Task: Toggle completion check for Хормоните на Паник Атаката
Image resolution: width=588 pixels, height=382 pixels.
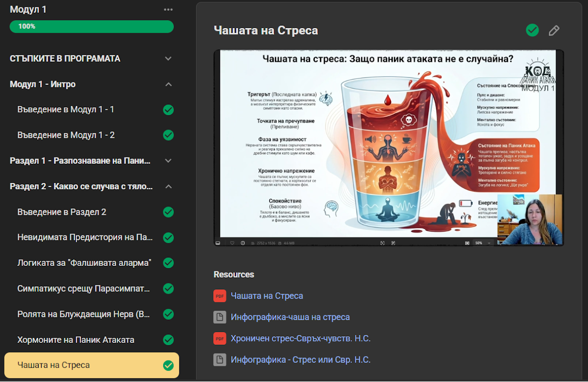Action: pos(168,339)
